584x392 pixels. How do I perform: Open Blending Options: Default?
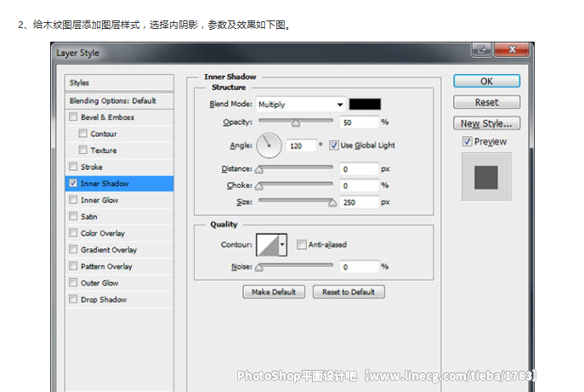(x=119, y=100)
